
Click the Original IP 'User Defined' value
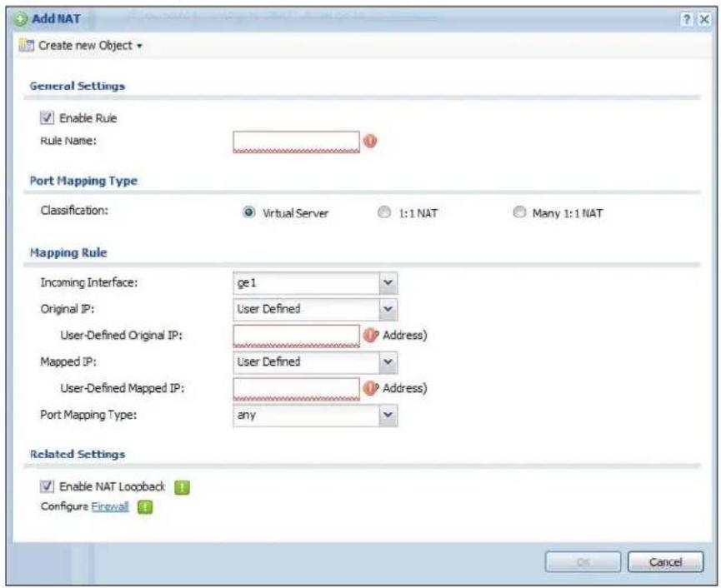(x=268, y=309)
